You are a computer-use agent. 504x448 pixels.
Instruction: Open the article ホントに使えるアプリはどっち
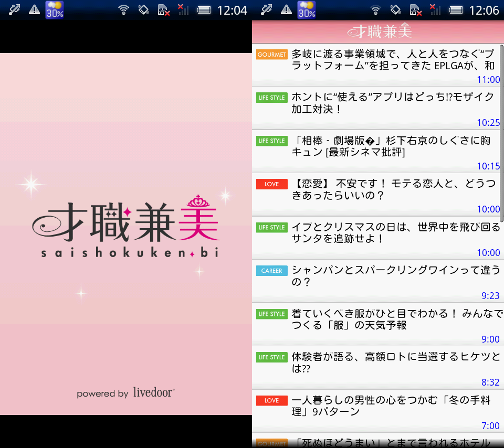pyautogui.click(x=378, y=108)
